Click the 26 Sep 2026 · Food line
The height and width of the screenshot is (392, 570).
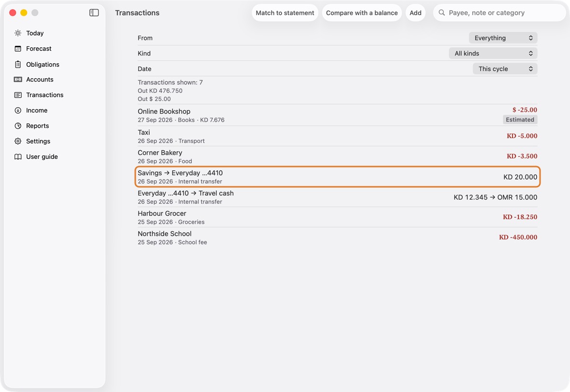[x=165, y=161]
